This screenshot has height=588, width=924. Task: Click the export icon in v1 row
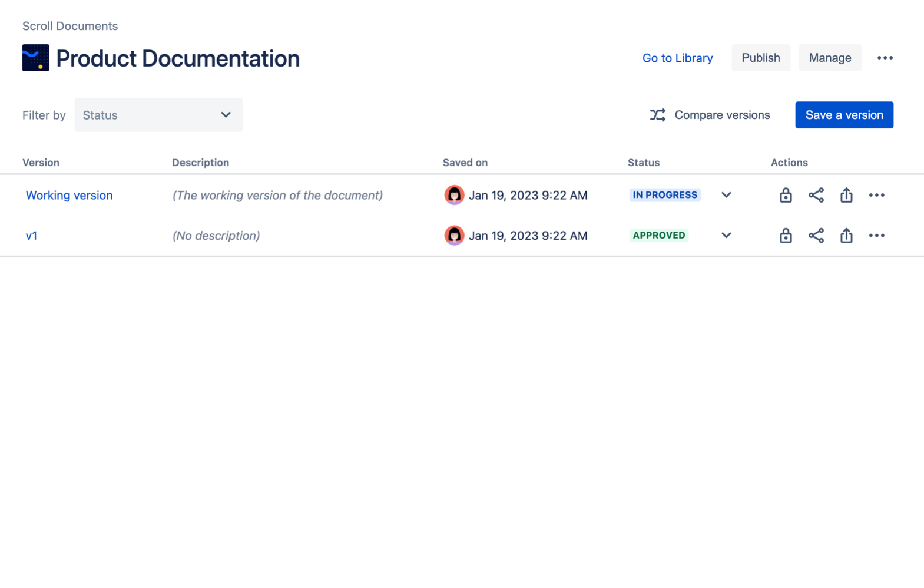point(846,236)
